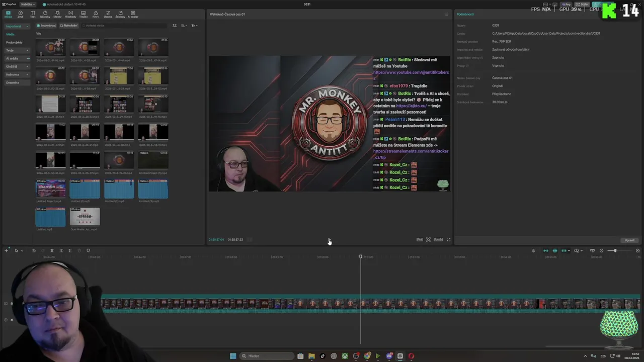Click the timeline cover thumbnail icon

592,250
